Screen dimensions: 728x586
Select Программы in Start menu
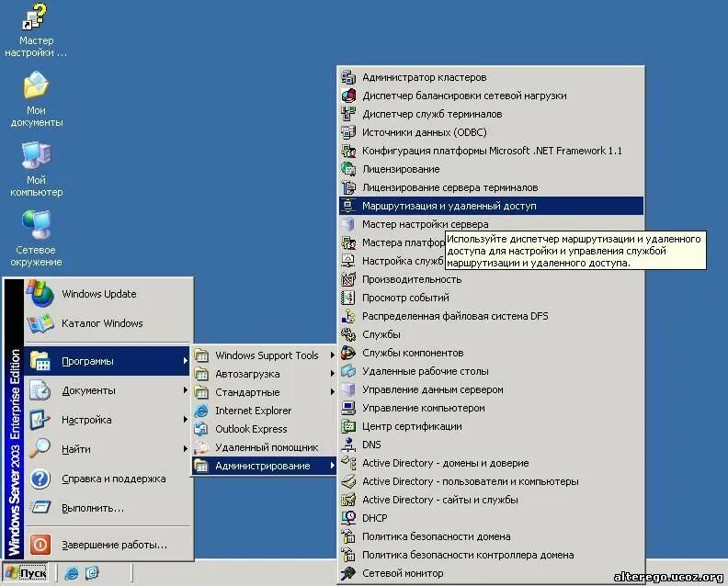(x=107, y=361)
